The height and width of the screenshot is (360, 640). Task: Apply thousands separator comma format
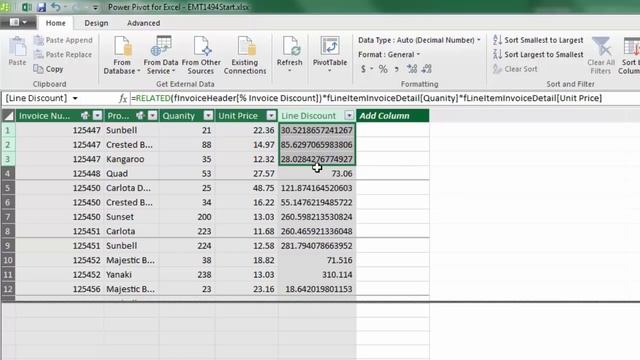[x=396, y=69]
